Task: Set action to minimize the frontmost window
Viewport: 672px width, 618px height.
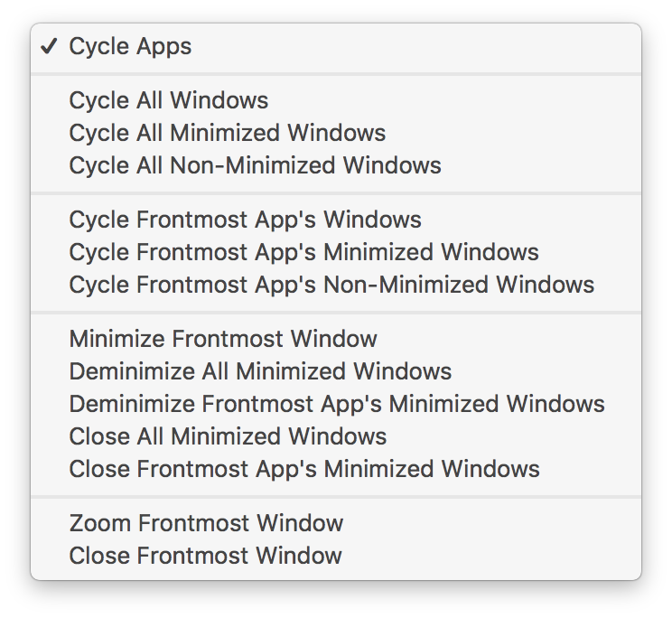Action: click(x=223, y=339)
